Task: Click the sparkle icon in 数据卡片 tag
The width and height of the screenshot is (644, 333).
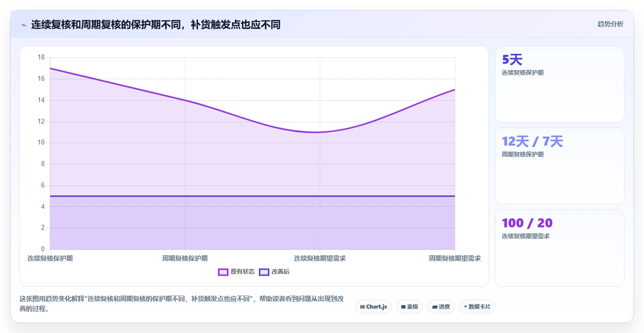Action: tap(465, 307)
